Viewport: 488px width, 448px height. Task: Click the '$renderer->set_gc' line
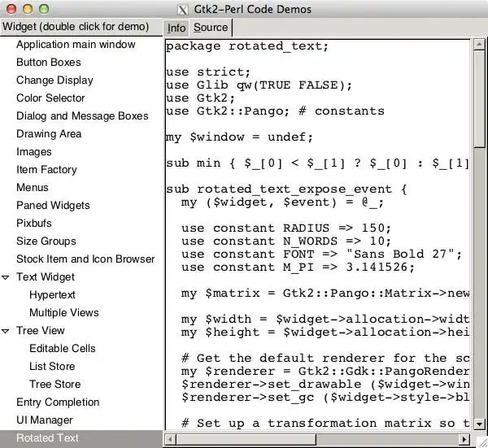[325, 398]
